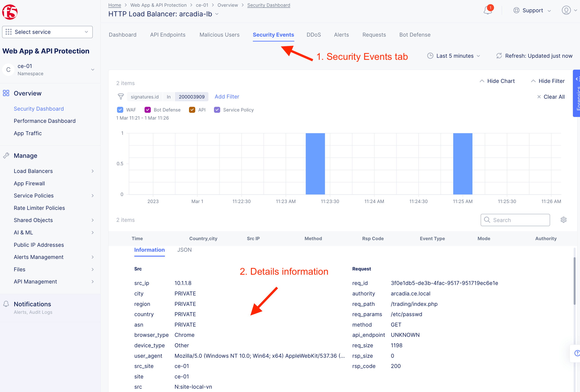Image resolution: width=580 pixels, height=392 pixels.
Task: Switch to the Malicious Users tab
Action: pos(219,35)
